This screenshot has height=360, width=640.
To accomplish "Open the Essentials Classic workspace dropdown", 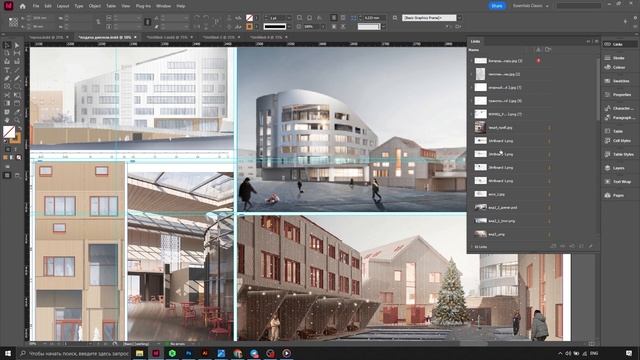I will 531,6.
